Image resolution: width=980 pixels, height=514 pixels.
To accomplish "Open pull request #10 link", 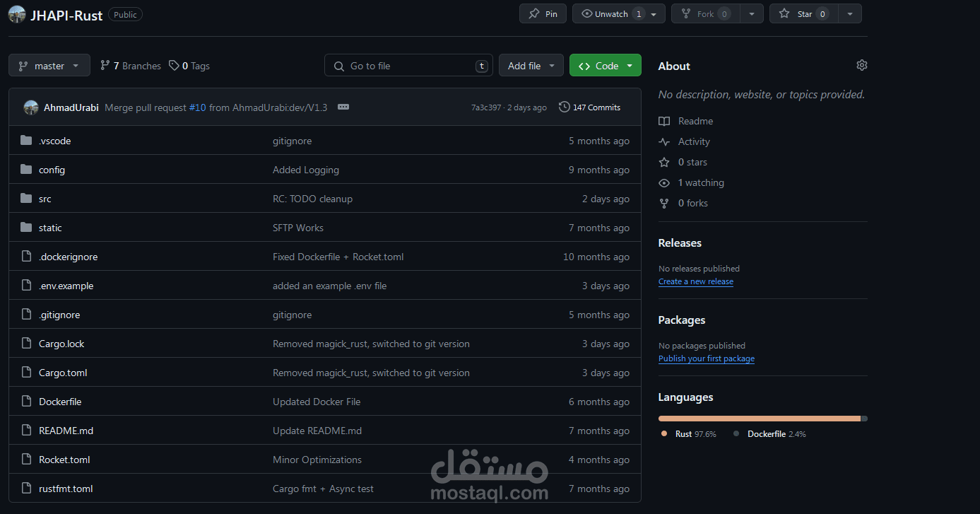I will click(x=198, y=107).
